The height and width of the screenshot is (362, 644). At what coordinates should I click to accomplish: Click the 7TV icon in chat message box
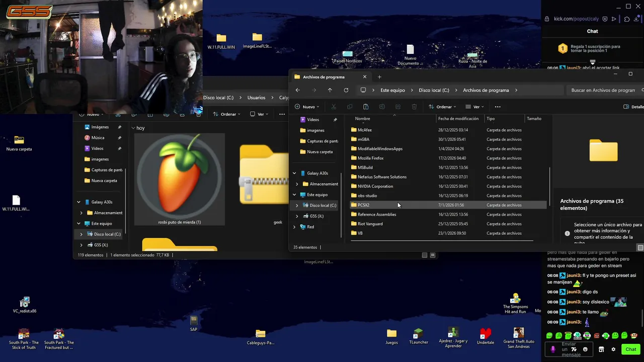[574, 349]
